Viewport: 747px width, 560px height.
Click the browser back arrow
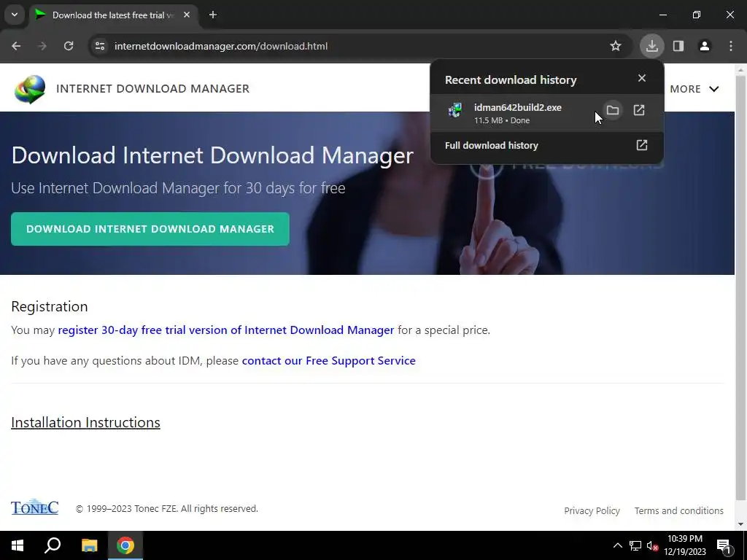click(x=16, y=46)
